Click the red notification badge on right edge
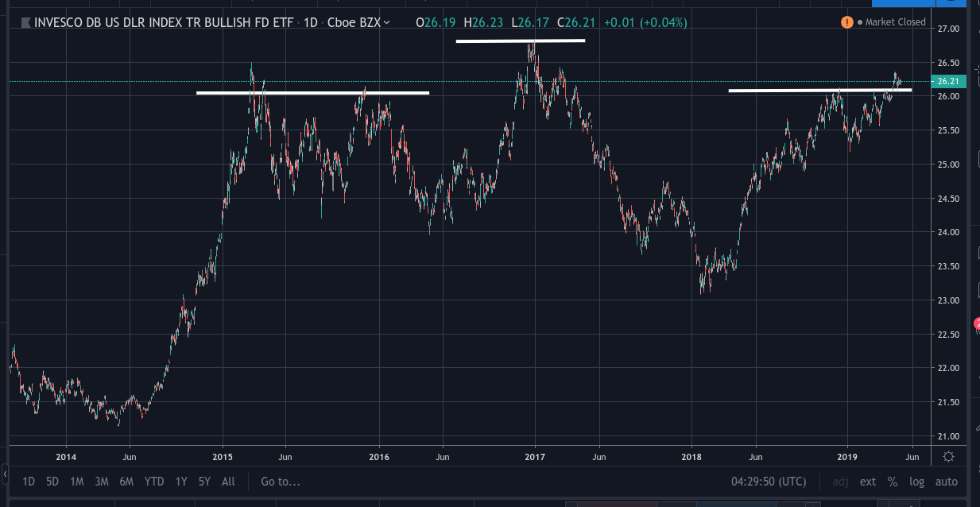Screen dimensions: 980x507 [976, 323]
